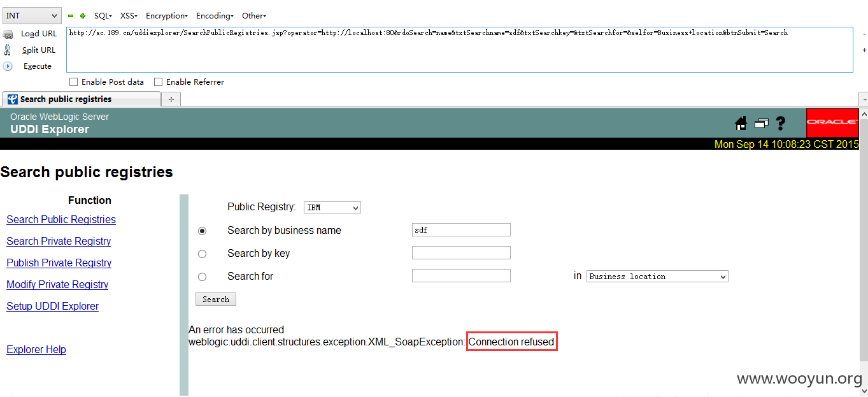Click the Search for input field
Screen dimensions: 868x397
click(461, 276)
